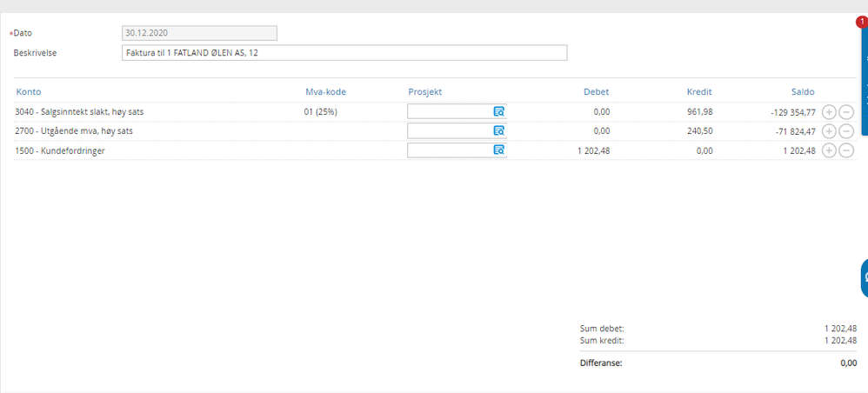Add a line after the 2700 Utgående mva row
Screen dimensions: 868x393
pyautogui.click(x=829, y=131)
